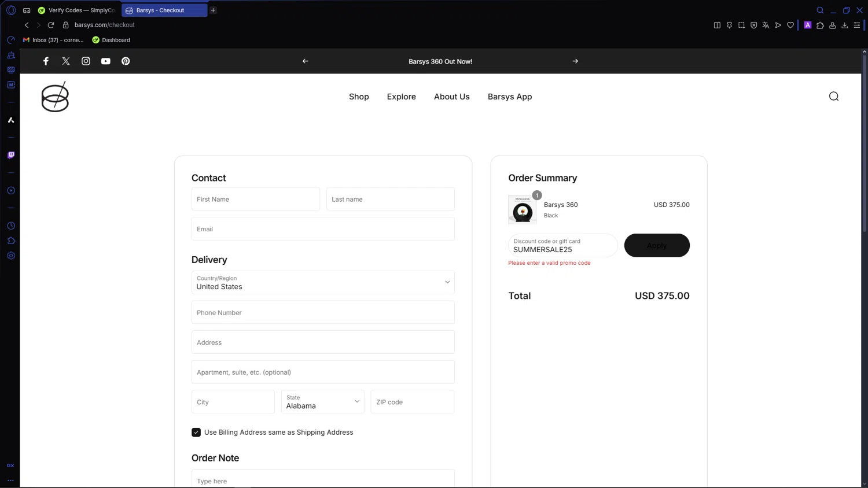Click the Apartment, suite field

pyautogui.click(x=323, y=372)
